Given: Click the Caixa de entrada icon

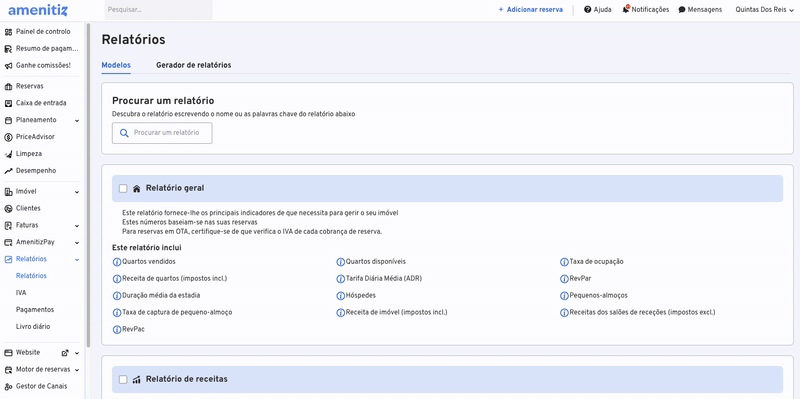Looking at the screenshot, I should point(8,103).
